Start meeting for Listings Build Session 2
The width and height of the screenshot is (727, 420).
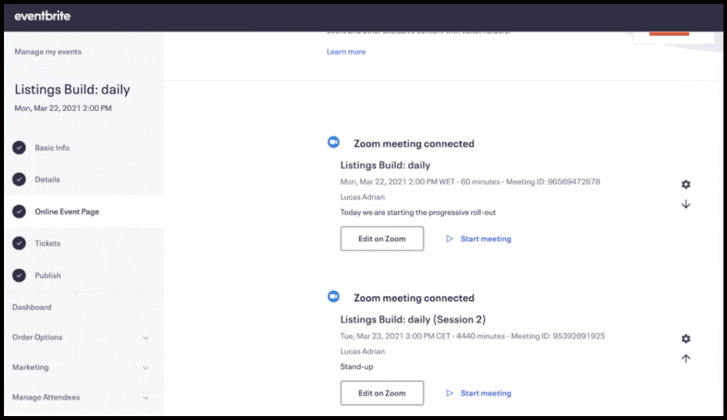[479, 393]
